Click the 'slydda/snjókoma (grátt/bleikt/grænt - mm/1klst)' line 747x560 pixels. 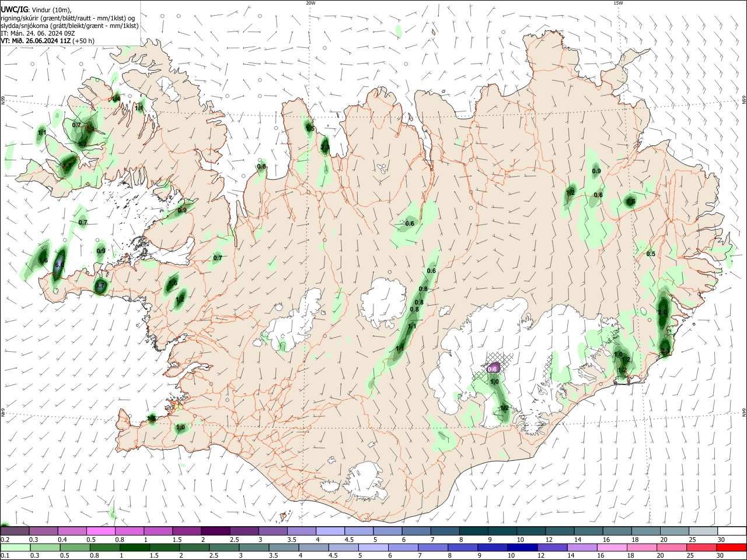pyautogui.click(x=69, y=26)
